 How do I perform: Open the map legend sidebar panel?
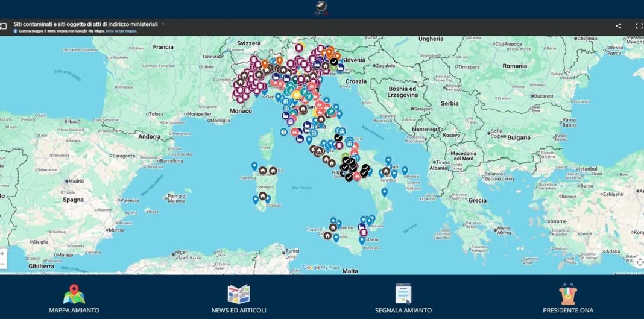[3, 27]
